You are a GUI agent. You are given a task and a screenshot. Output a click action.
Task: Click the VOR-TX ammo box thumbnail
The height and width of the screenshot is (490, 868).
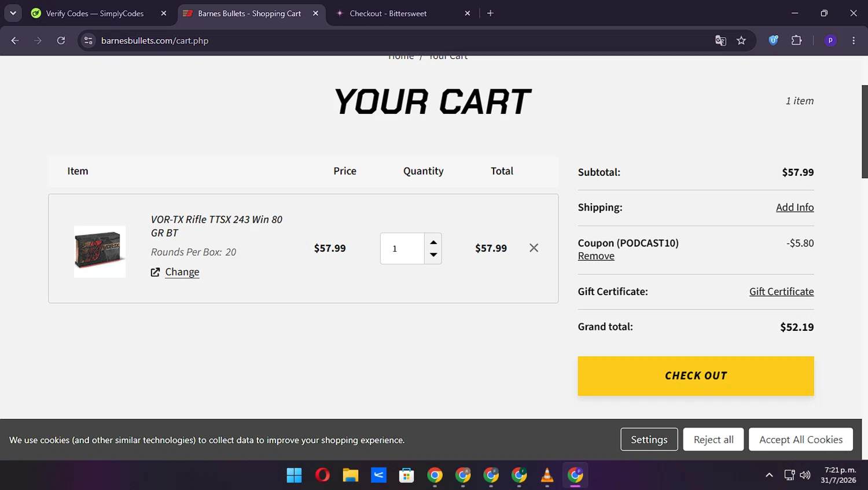click(x=100, y=252)
